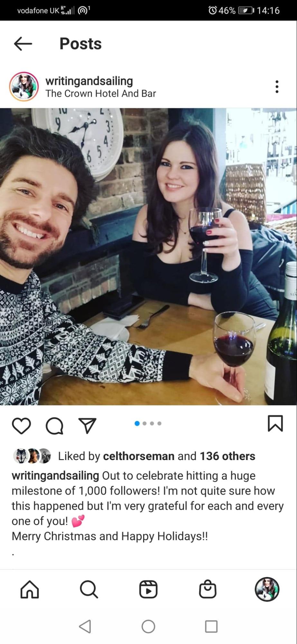Screen dimensions: 297x644
Task: Open The Crown Hotel And Bar location
Action: pyautogui.click(x=101, y=93)
